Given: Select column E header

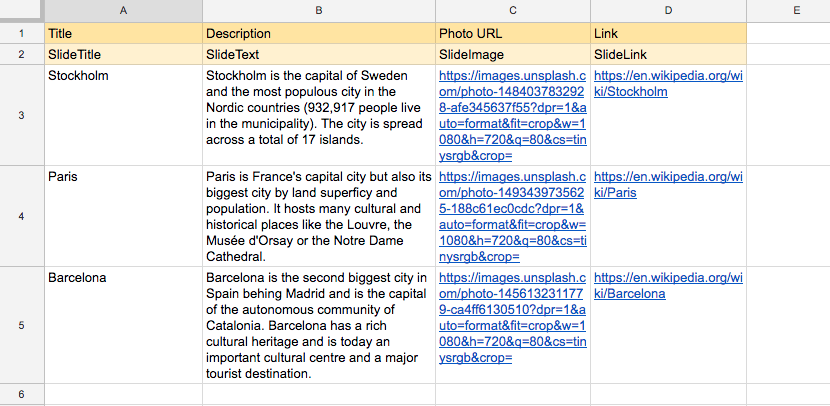Looking at the screenshot, I should [x=788, y=11].
